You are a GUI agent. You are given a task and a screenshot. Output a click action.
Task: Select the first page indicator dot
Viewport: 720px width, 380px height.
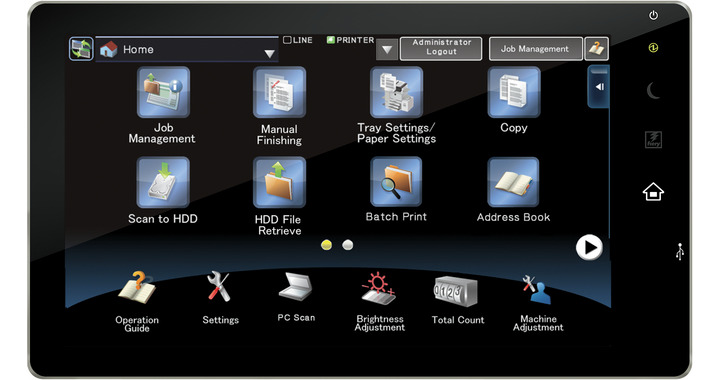click(326, 245)
